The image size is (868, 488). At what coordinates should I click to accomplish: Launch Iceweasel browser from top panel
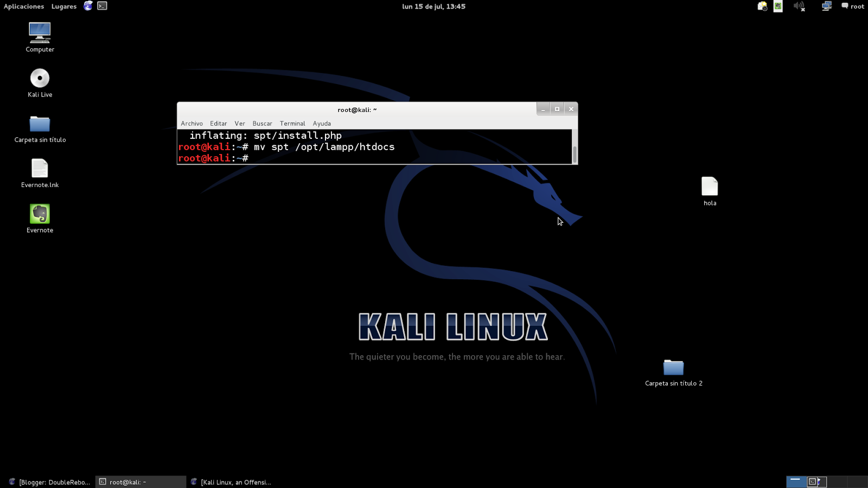(88, 6)
